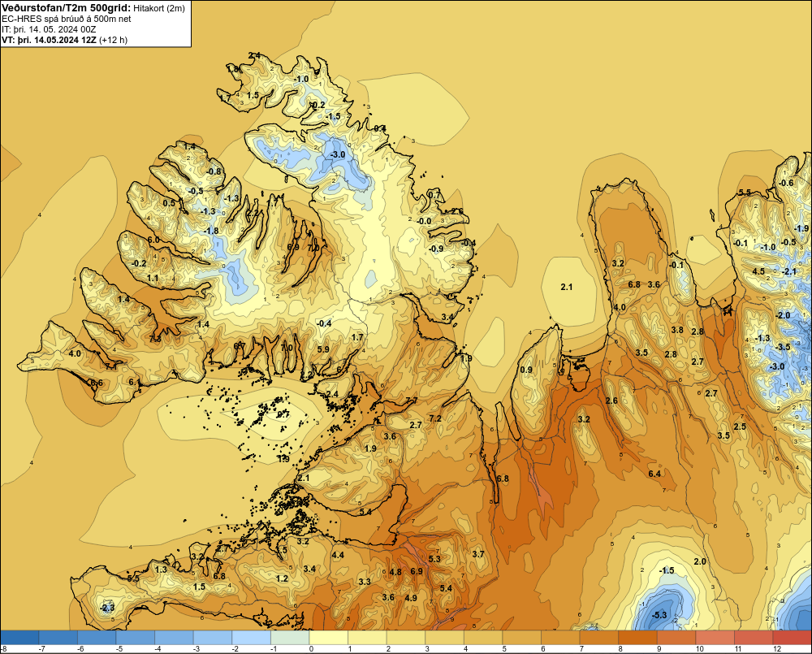Click the 7.2 temperature value
812x654 pixels.
coord(435,418)
